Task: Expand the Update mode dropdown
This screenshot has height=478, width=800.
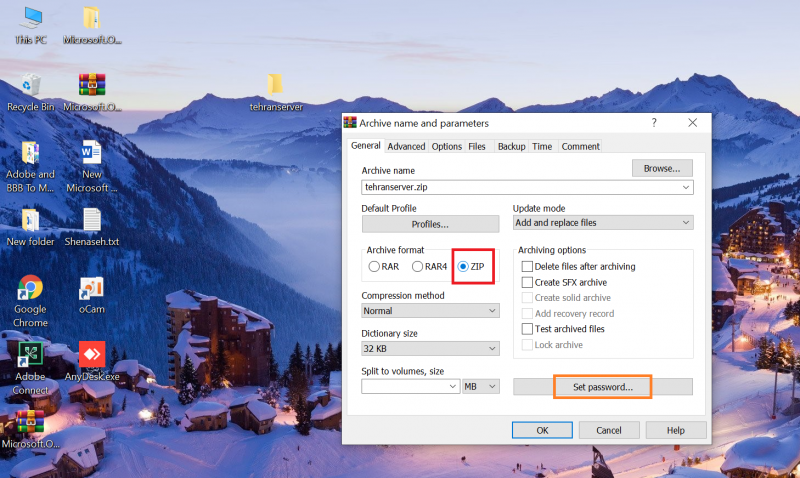Action: 602,222
